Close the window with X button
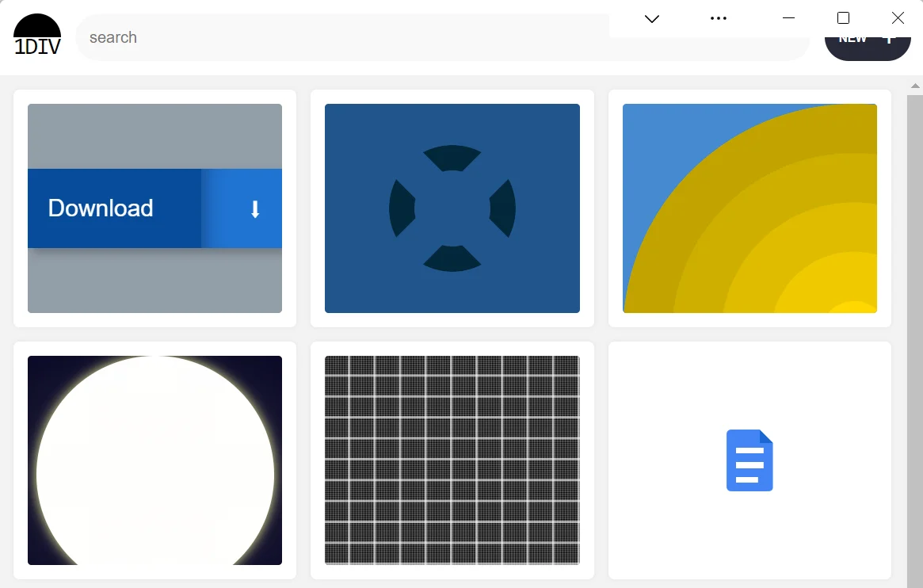 [x=898, y=18]
